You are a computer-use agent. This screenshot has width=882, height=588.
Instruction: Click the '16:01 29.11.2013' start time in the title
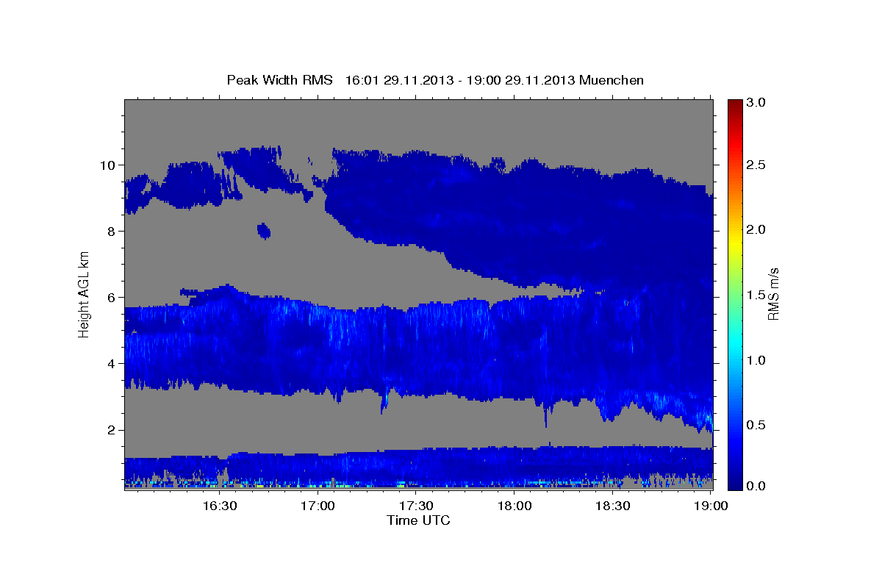(x=398, y=79)
